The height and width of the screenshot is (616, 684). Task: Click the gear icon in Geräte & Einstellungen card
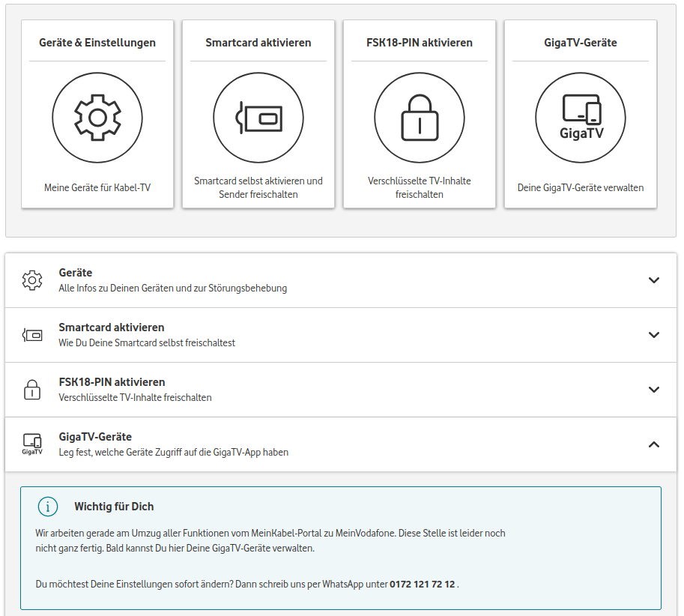coord(97,118)
